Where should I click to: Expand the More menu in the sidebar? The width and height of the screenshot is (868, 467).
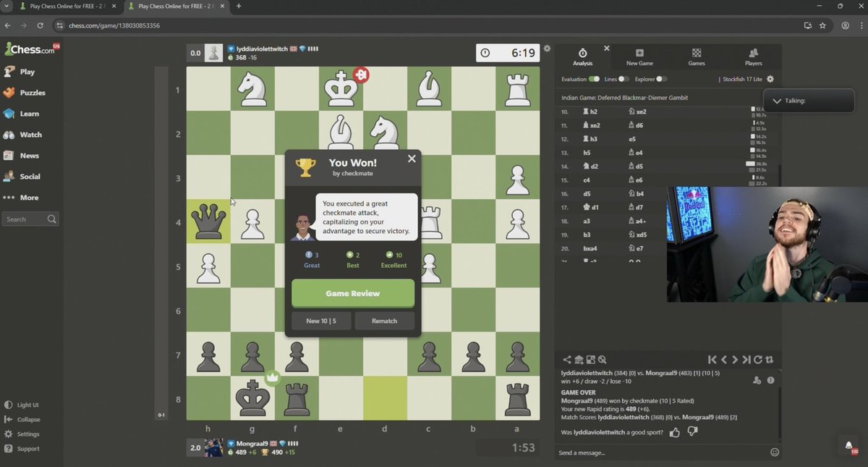(29, 198)
